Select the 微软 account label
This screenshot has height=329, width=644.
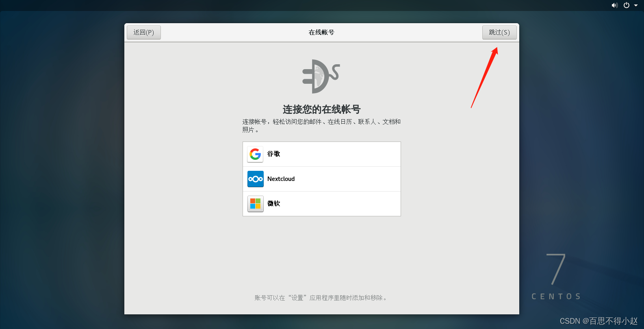[x=274, y=204]
